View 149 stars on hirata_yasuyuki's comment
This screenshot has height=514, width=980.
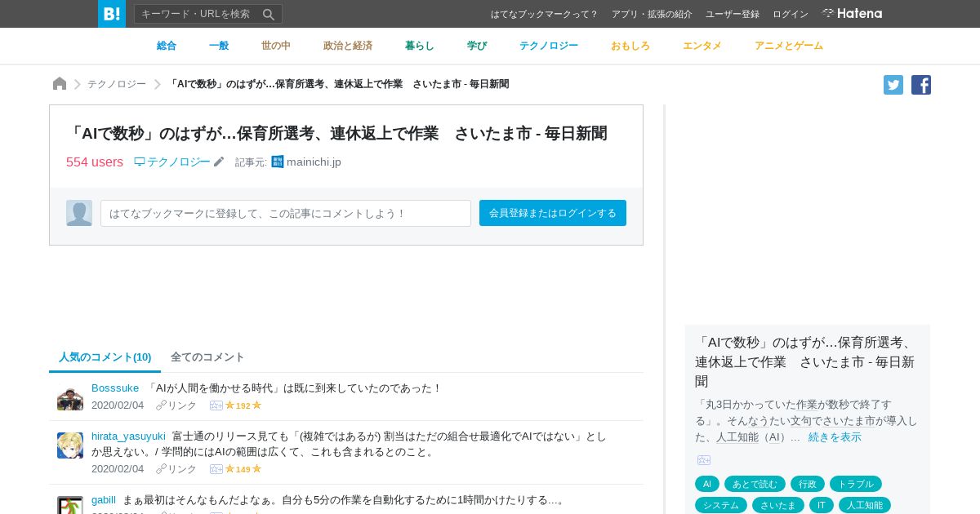pos(243,469)
